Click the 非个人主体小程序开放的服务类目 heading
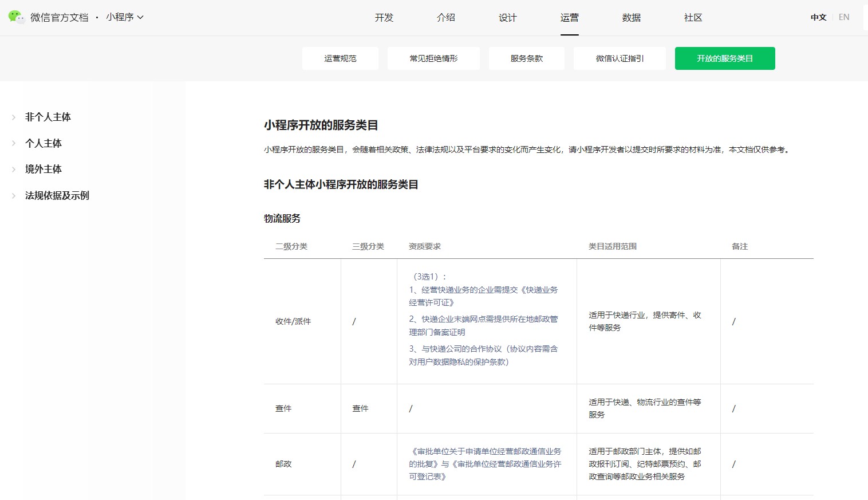The width and height of the screenshot is (868, 500). pyautogui.click(x=341, y=184)
